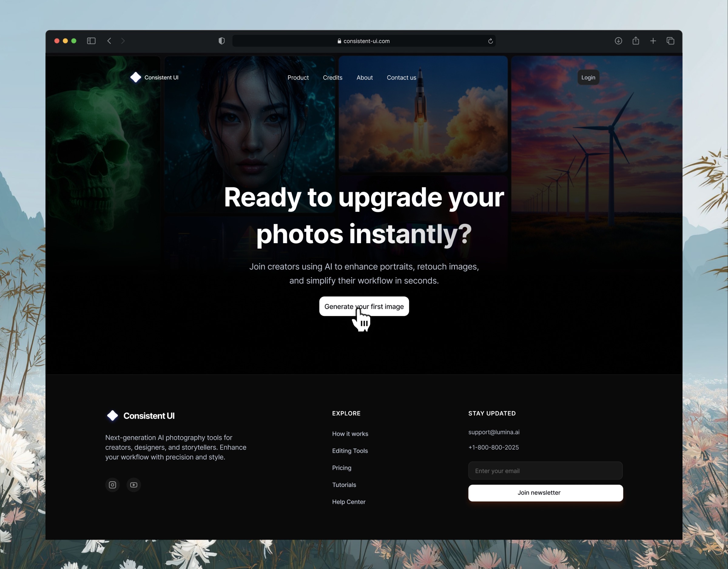728x569 pixels.
Task: Click the consistent-ui.com address bar
Action: [x=363, y=41]
